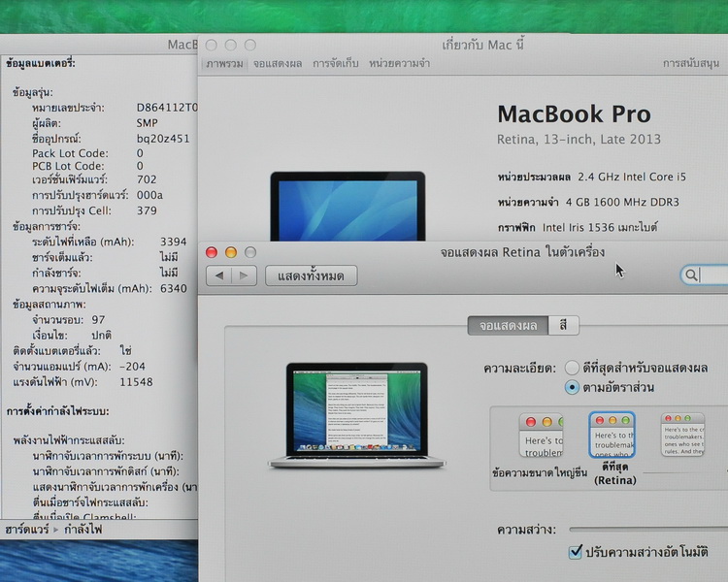Image resolution: width=728 pixels, height=582 pixels.
Task: Select the smaller text scaling thumbnail on right
Action: (x=682, y=435)
